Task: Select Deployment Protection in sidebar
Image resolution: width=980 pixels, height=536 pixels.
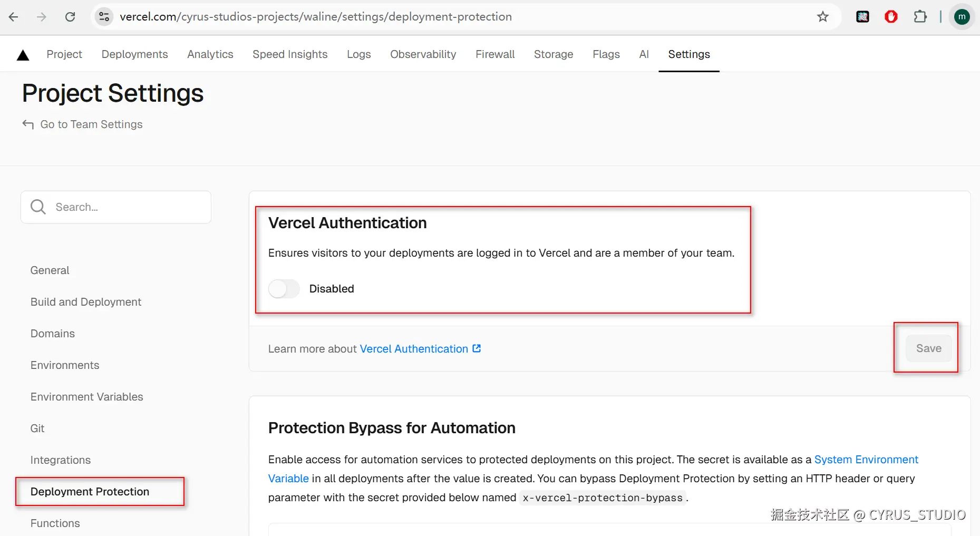Action: point(90,492)
